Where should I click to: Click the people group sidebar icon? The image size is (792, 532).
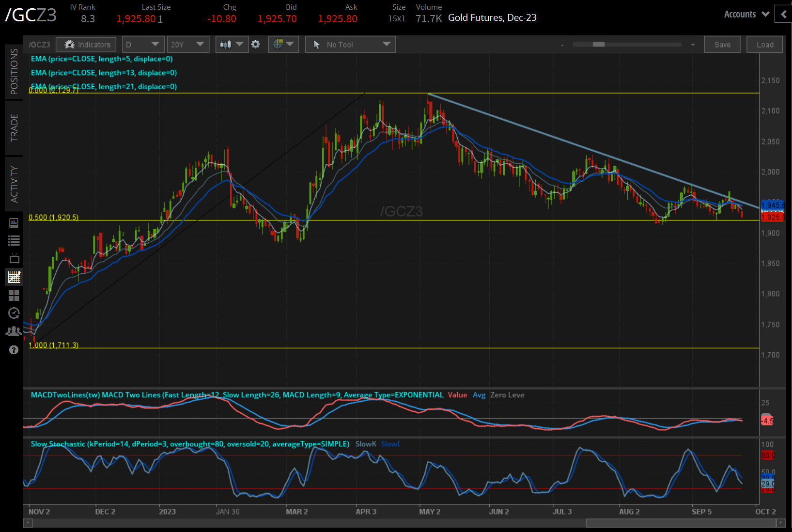(x=14, y=331)
